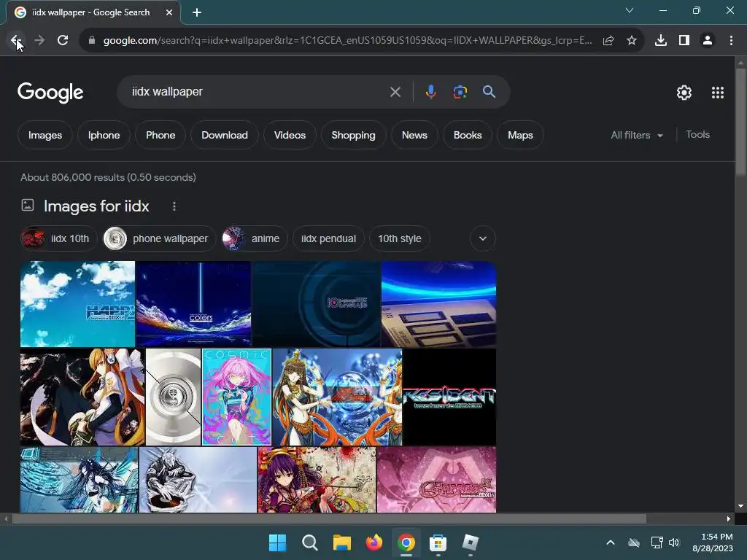
Task: Go to Google homepage via logo
Action: click(50, 93)
